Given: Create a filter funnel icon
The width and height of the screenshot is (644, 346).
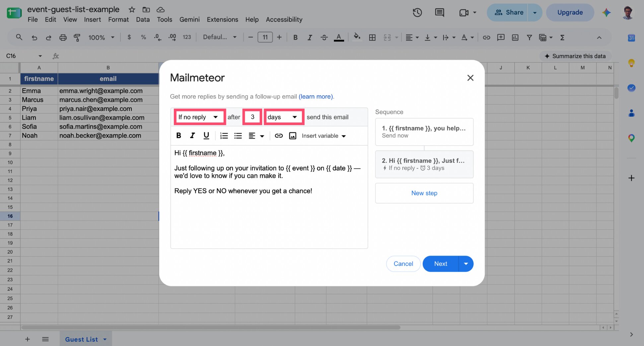Looking at the screenshot, I should (x=529, y=37).
